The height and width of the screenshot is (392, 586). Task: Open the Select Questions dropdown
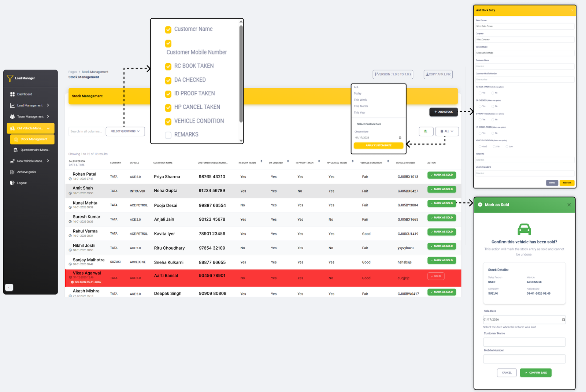pos(125,131)
